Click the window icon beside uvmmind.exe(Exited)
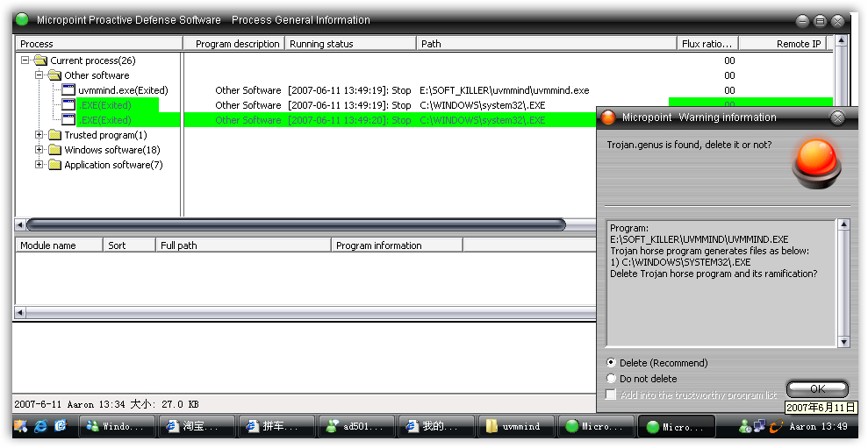 coord(68,89)
